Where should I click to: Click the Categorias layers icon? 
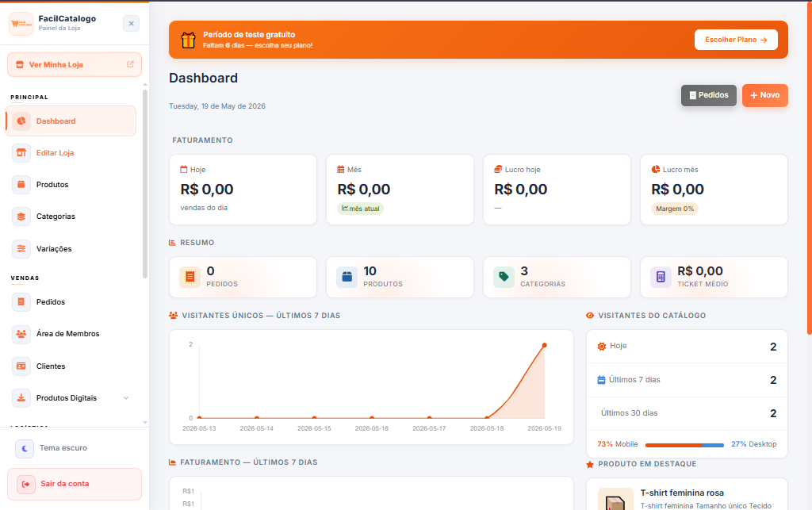21,217
